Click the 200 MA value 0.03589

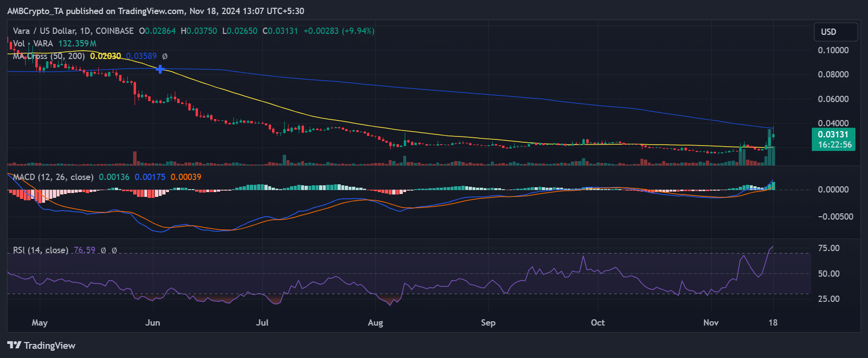tap(141, 56)
